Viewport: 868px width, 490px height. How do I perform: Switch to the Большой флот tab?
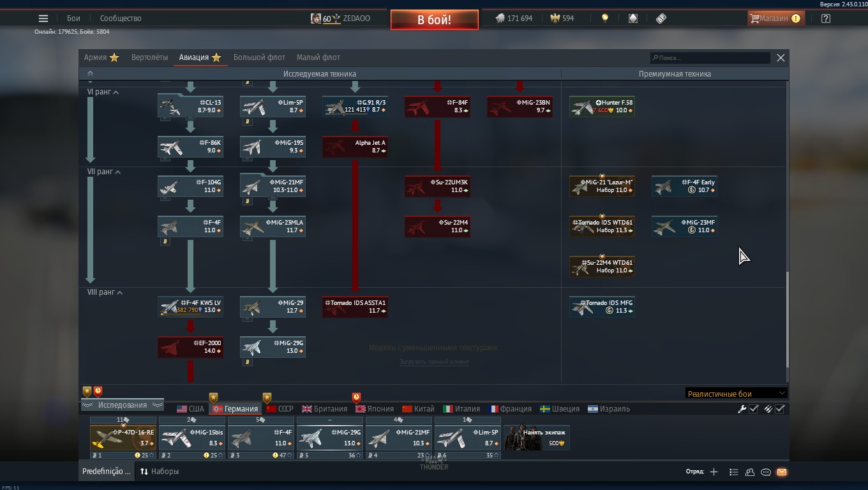pos(259,57)
